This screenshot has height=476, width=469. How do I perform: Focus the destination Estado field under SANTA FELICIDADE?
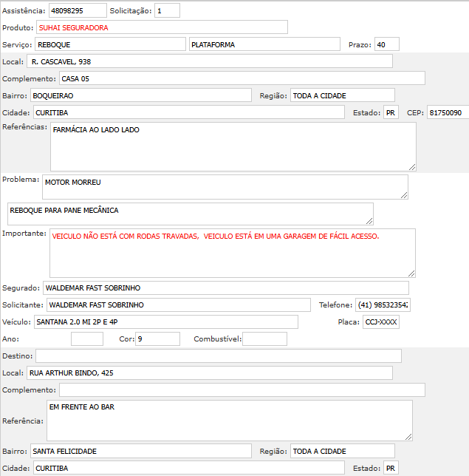(x=391, y=468)
